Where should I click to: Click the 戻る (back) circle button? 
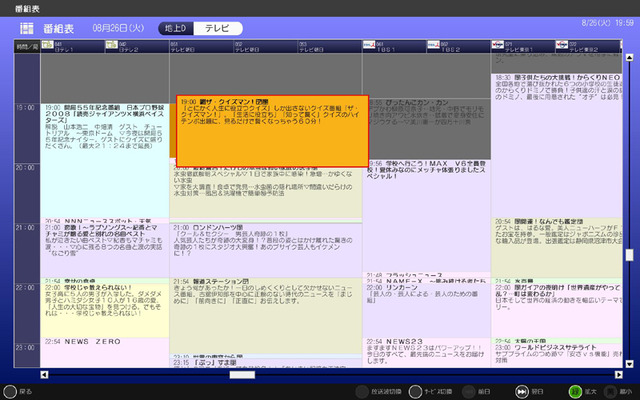(10, 391)
